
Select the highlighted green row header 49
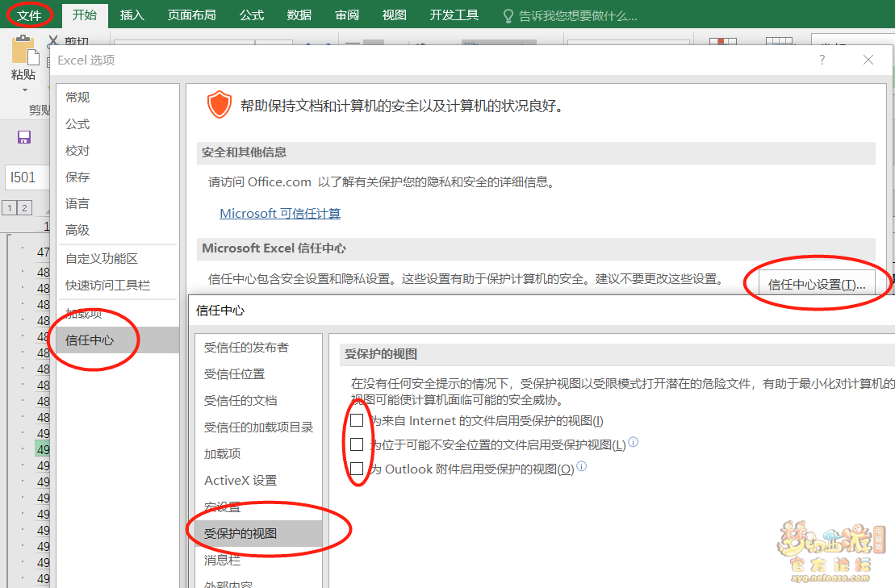point(43,449)
